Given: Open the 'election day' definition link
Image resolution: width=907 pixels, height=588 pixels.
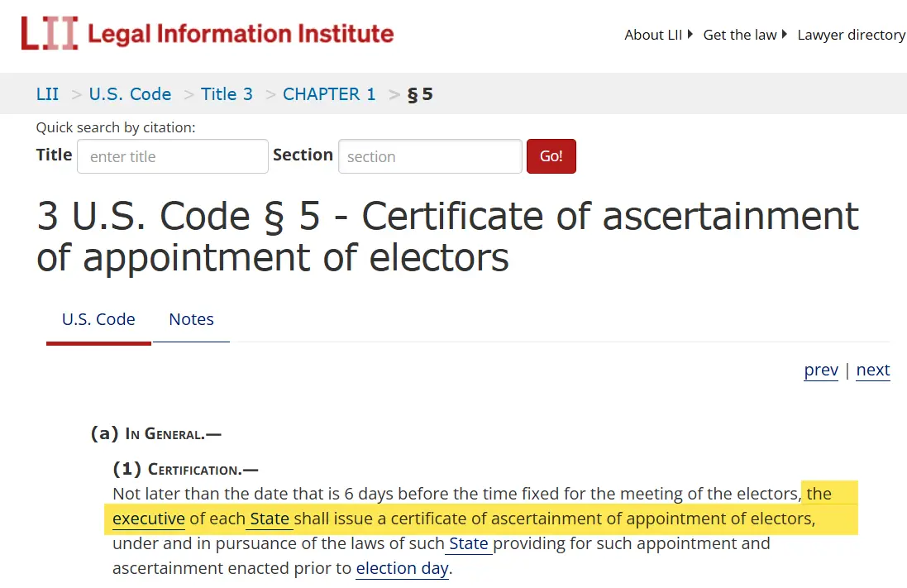Looking at the screenshot, I should click(x=402, y=569).
